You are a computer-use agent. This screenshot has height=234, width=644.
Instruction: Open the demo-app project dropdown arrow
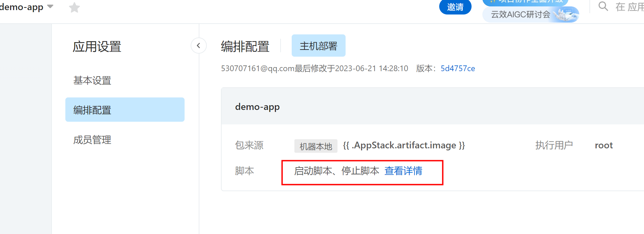(50, 6)
